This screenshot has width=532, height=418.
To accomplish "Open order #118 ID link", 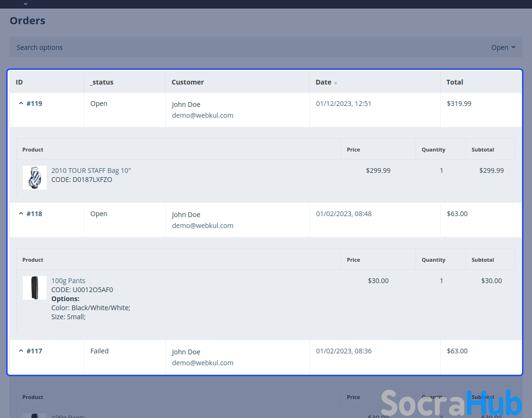I will (34, 214).
